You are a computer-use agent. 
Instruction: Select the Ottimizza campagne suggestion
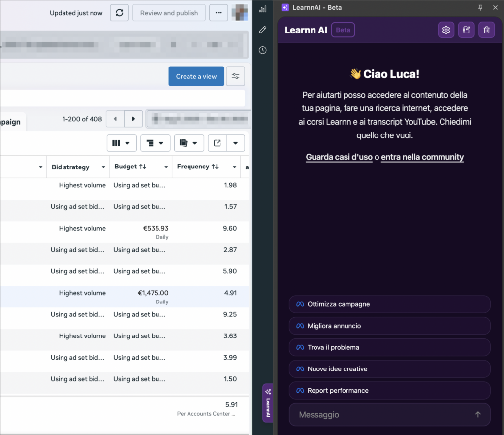389,304
